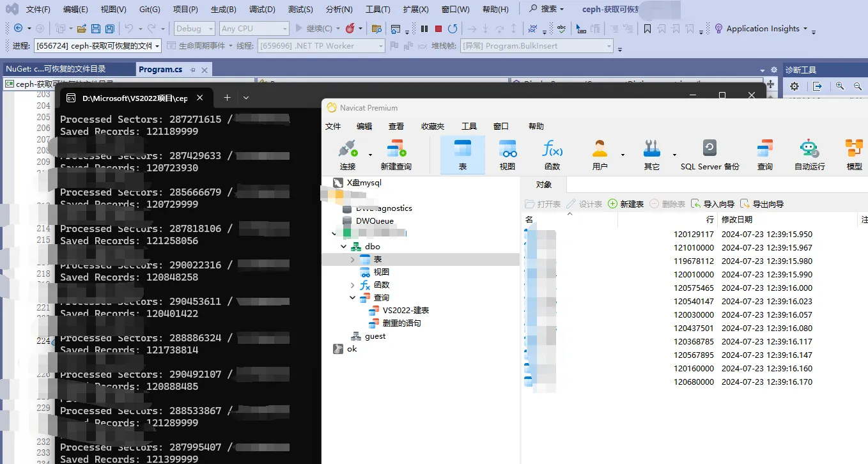The image size is (868, 464).
Task: Click the settings gear in 诊断工具 panel
Action: click(x=794, y=86)
